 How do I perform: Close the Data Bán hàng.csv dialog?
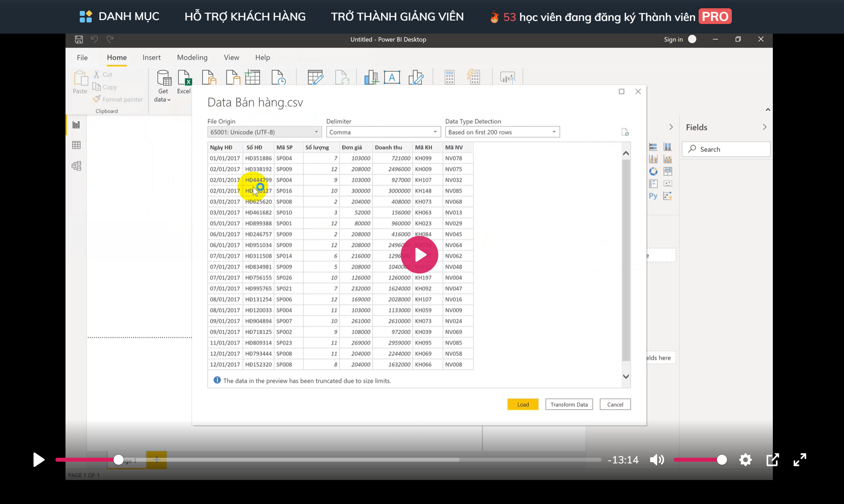tap(638, 92)
